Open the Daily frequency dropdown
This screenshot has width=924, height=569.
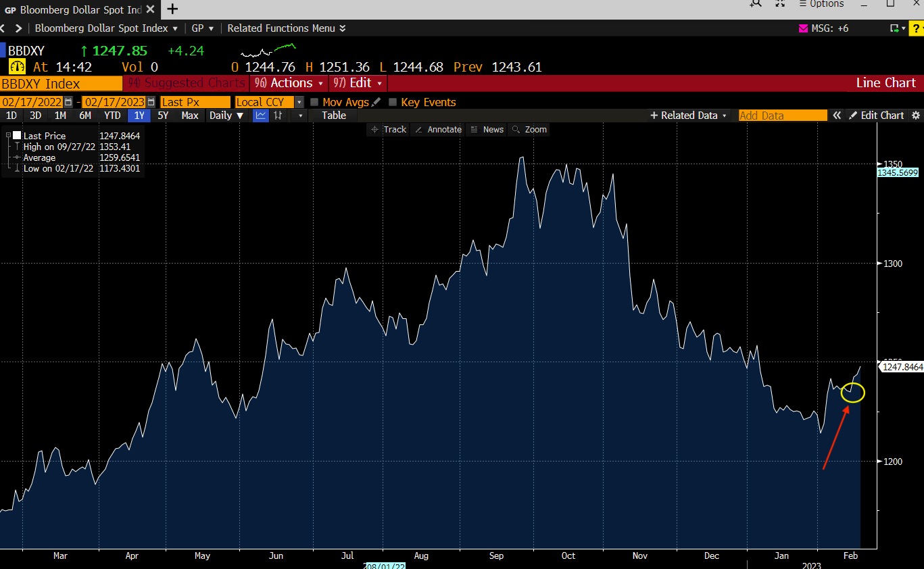(226, 116)
